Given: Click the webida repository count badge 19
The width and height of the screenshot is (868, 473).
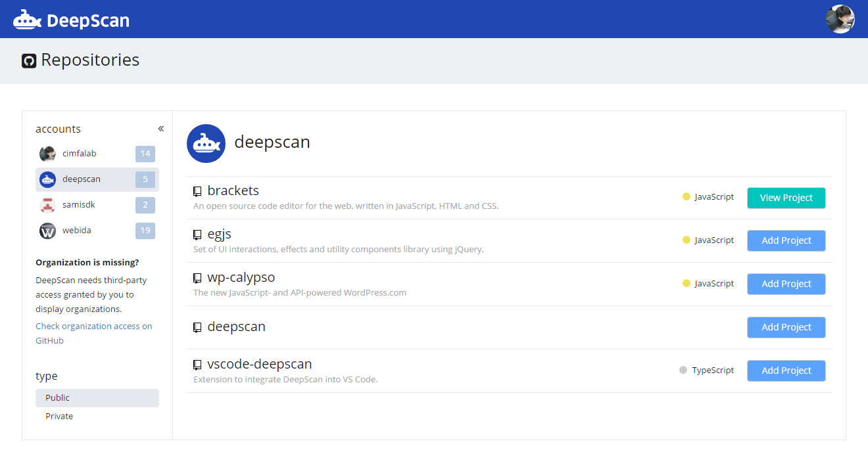Looking at the screenshot, I should pos(145,231).
